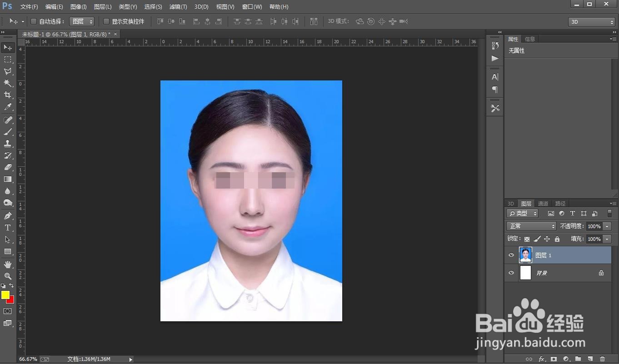The width and height of the screenshot is (619, 364).
Task: Open the 3D workspace dropdown
Action: click(x=591, y=22)
